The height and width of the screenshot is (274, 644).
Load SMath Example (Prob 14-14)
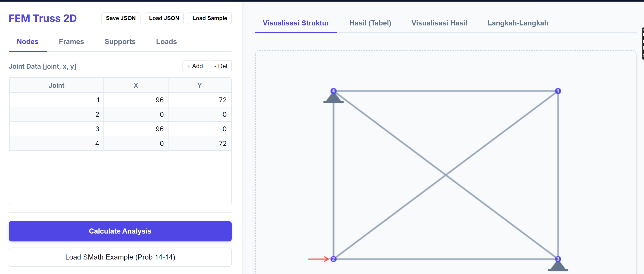[120, 257]
